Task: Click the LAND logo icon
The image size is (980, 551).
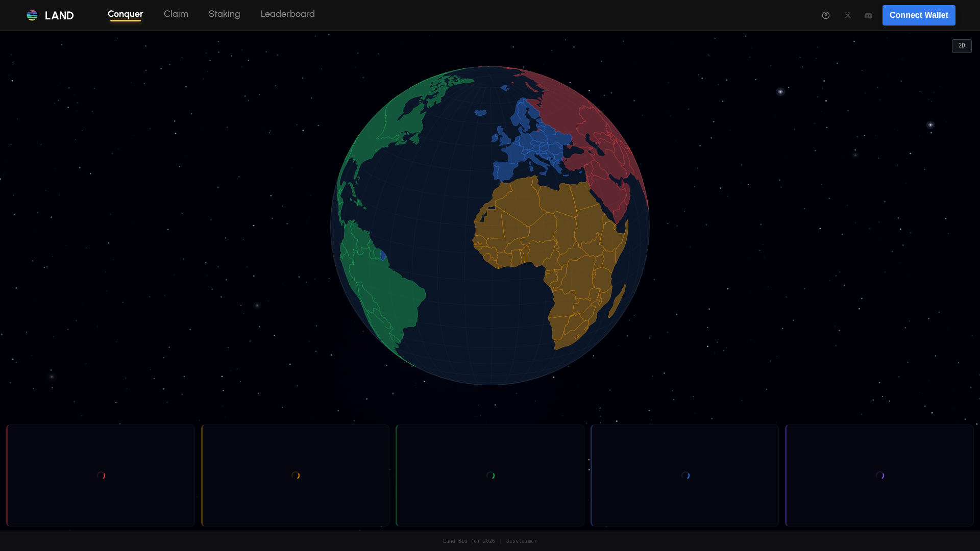Action: tap(32, 15)
